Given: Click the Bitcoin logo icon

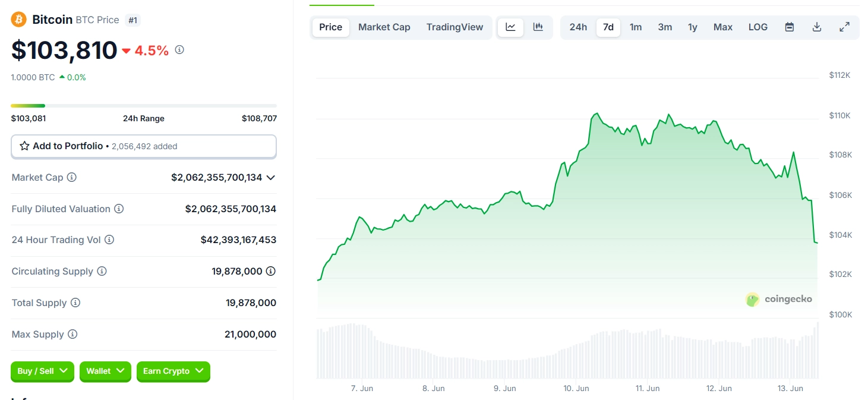Looking at the screenshot, I should 19,20.
